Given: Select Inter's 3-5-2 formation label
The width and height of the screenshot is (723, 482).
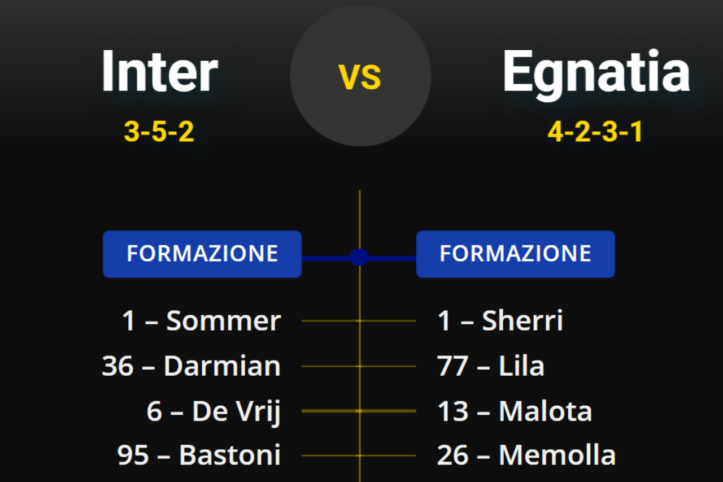Looking at the screenshot, I should (159, 131).
